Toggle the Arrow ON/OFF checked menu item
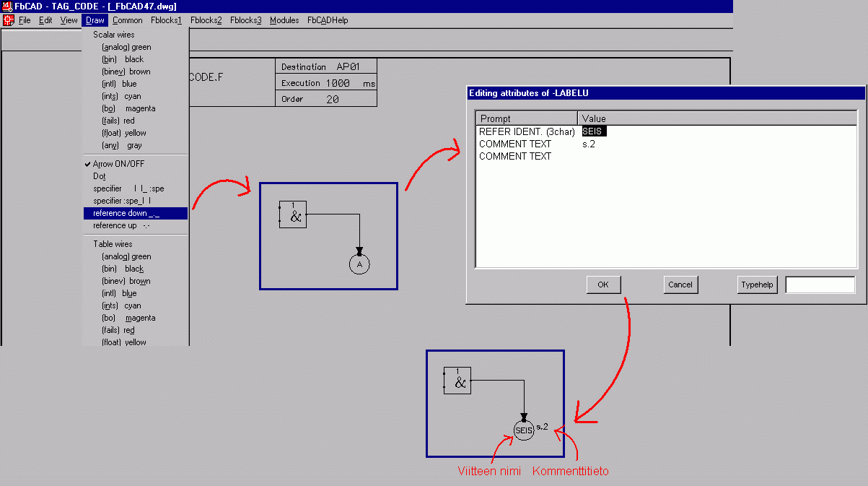Viewport: 868px width, 486px height. tap(118, 164)
